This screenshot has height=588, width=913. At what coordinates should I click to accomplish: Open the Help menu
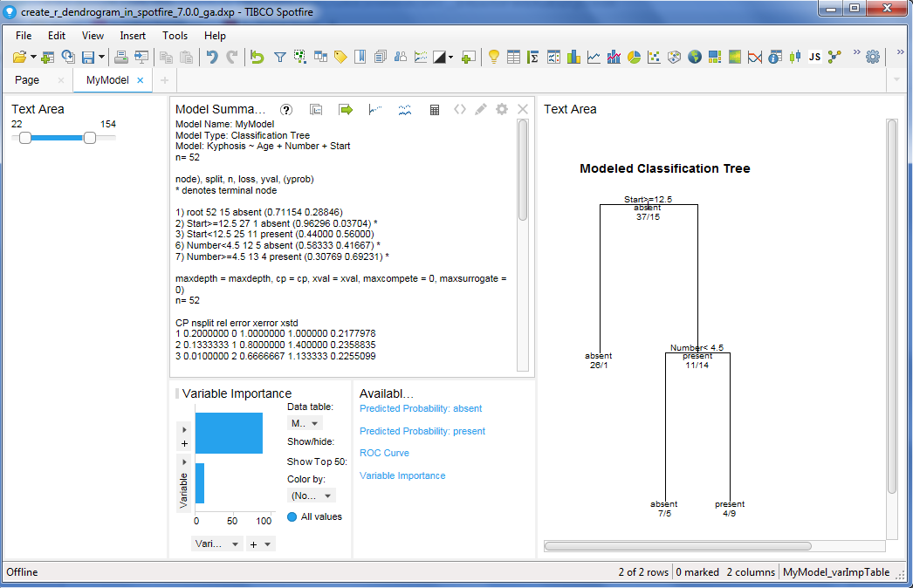click(215, 36)
